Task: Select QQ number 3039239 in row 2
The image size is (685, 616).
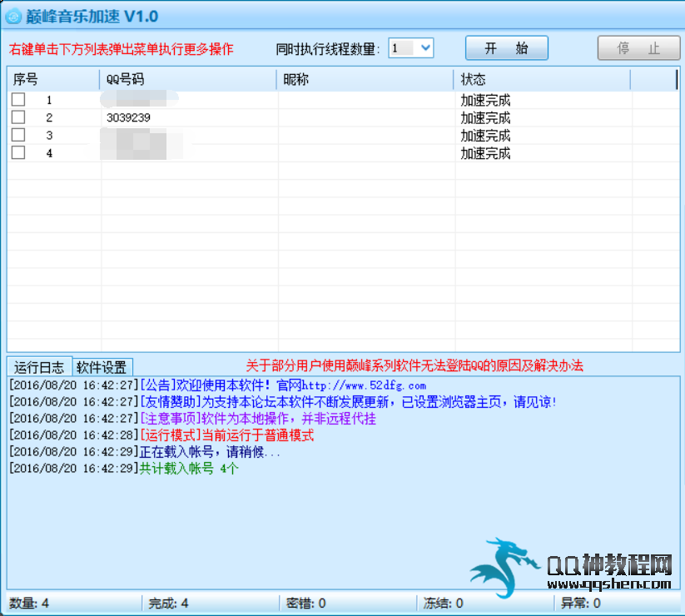Action: [x=128, y=117]
